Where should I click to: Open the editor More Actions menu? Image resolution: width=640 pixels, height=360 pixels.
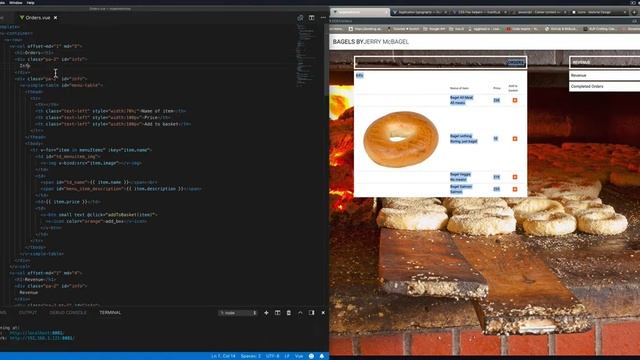pyautogui.click(x=323, y=18)
